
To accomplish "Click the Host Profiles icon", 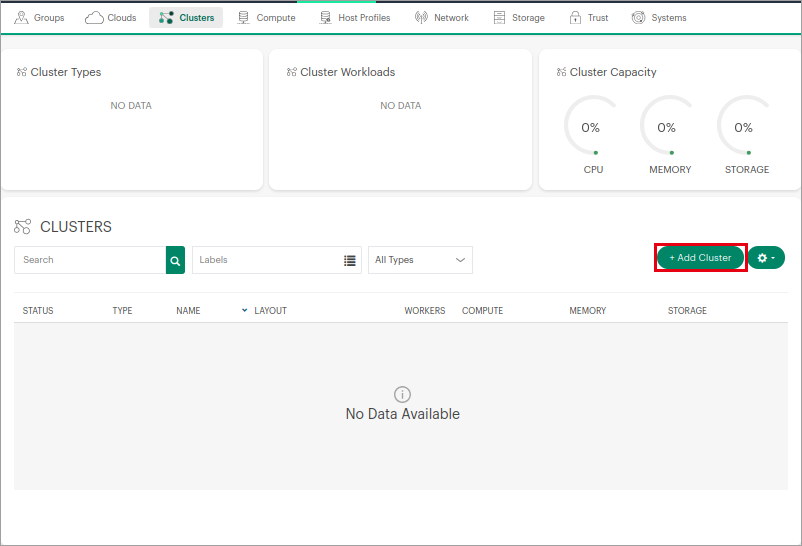I will pos(325,17).
